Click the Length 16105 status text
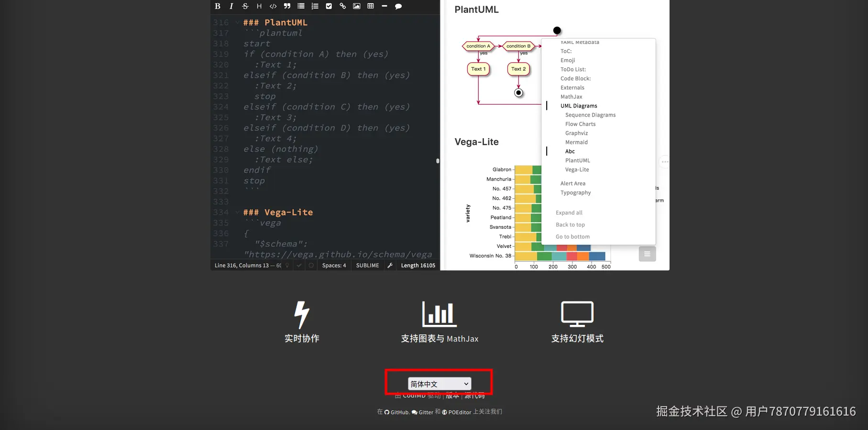The image size is (868, 430). point(418,265)
